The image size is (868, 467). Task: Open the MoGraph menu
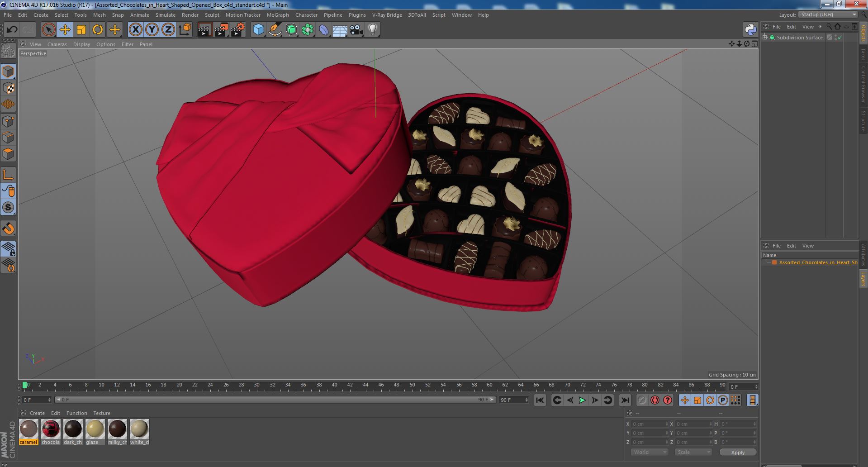click(278, 15)
